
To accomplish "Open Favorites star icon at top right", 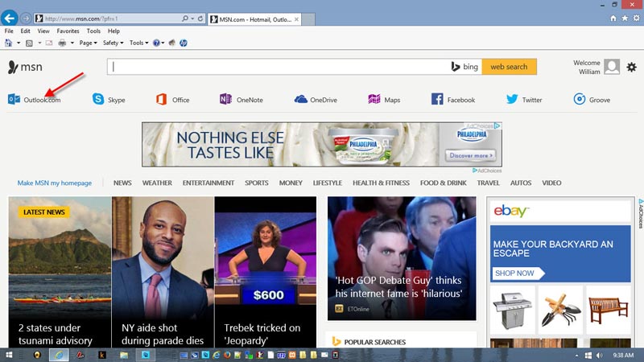I will click(x=625, y=18).
